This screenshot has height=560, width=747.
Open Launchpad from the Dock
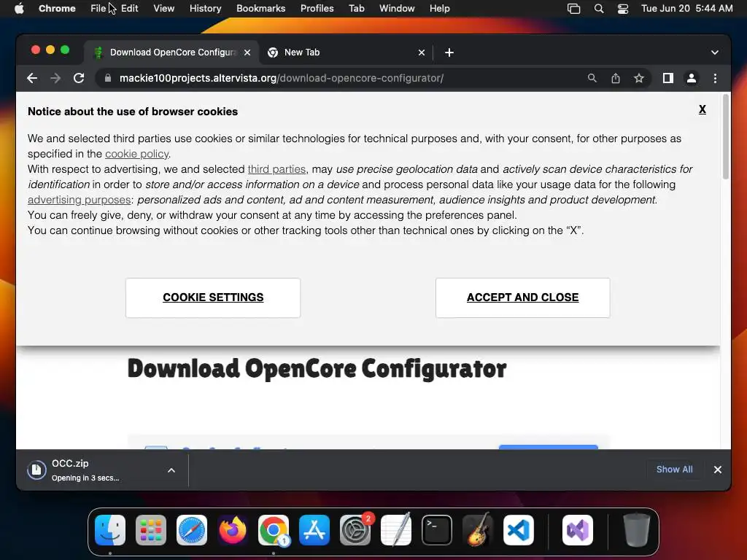(151, 530)
